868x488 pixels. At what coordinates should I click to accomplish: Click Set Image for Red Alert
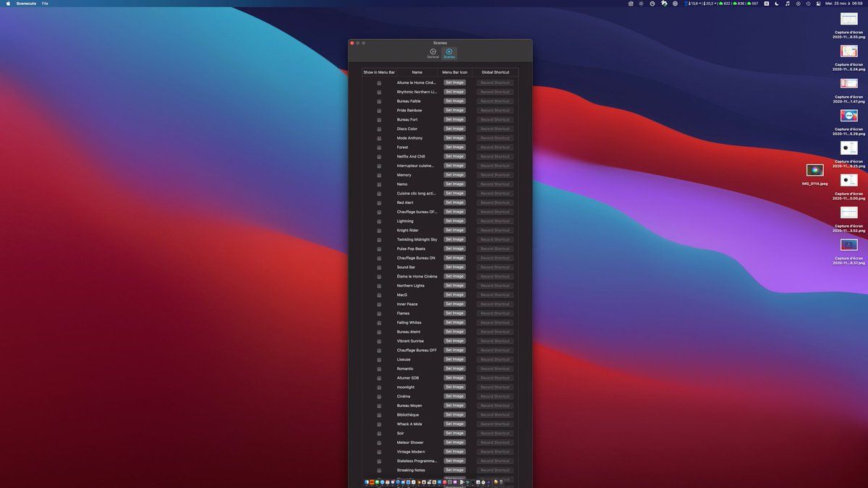click(454, 202)
